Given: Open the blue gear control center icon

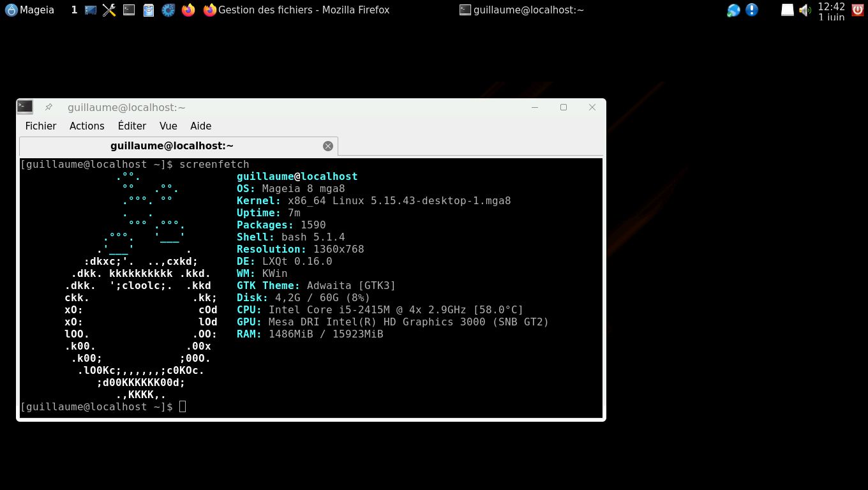Looking at the screenshot, I should click(168, 10).
